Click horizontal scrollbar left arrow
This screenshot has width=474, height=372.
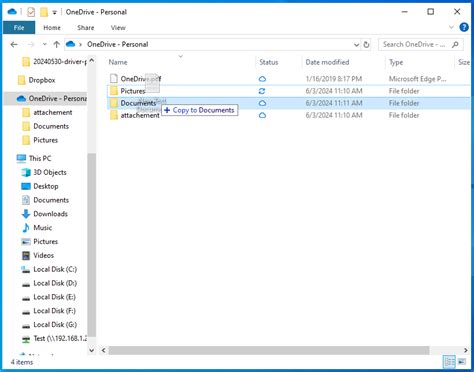pos(104,350)
